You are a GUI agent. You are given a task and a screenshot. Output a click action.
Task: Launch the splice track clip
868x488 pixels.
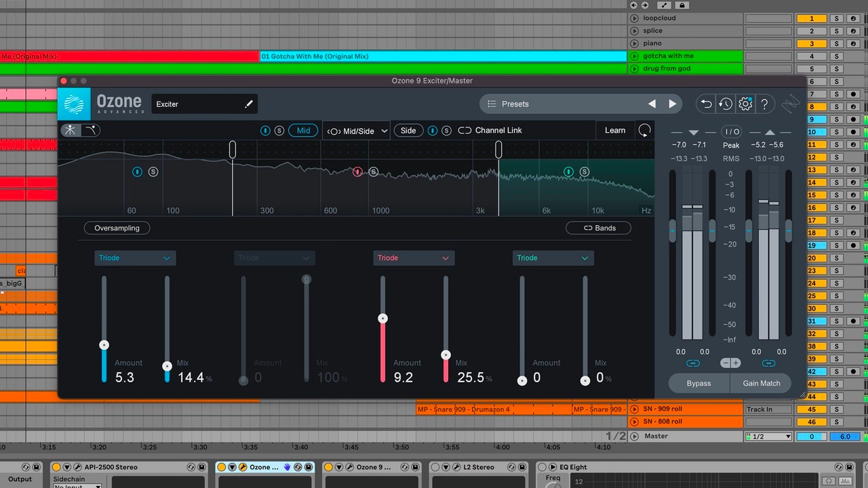635,30
